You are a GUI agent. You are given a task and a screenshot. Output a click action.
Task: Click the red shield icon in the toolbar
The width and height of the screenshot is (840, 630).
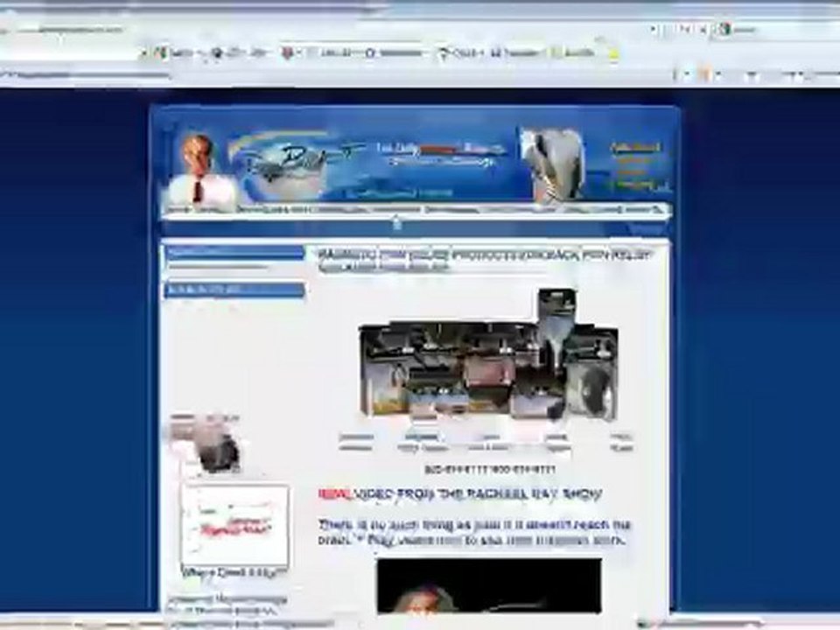(288, 53)
